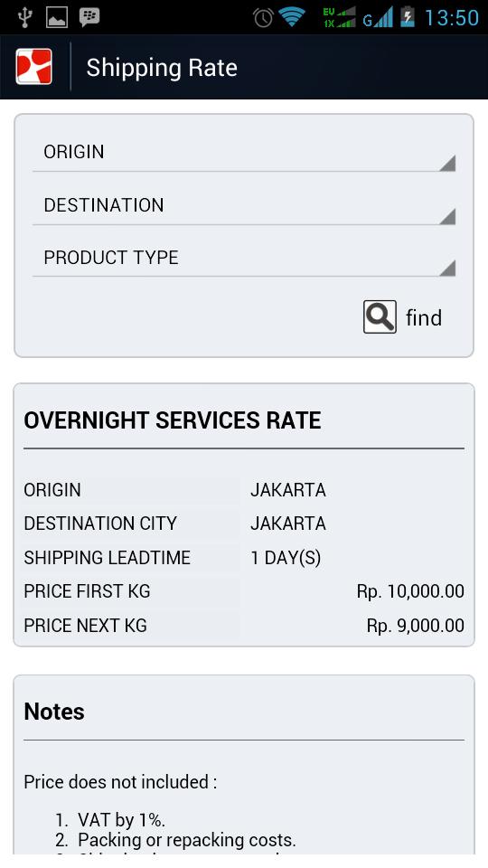
Task: Tap the EV 1X network signal indicator
Action: pos(339,17)
